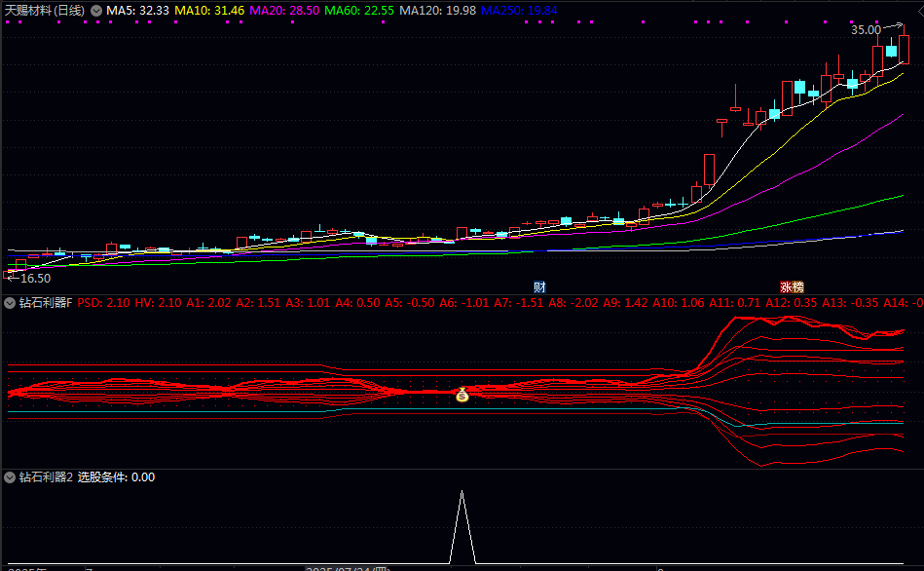Click the PSD: 2.10 indicator value

coord(103,303)
